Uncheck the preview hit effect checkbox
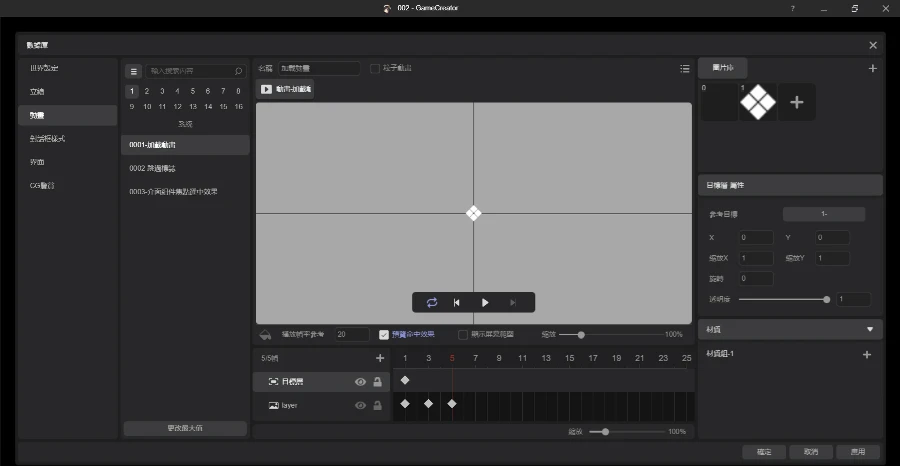 (x=384, y=335)
